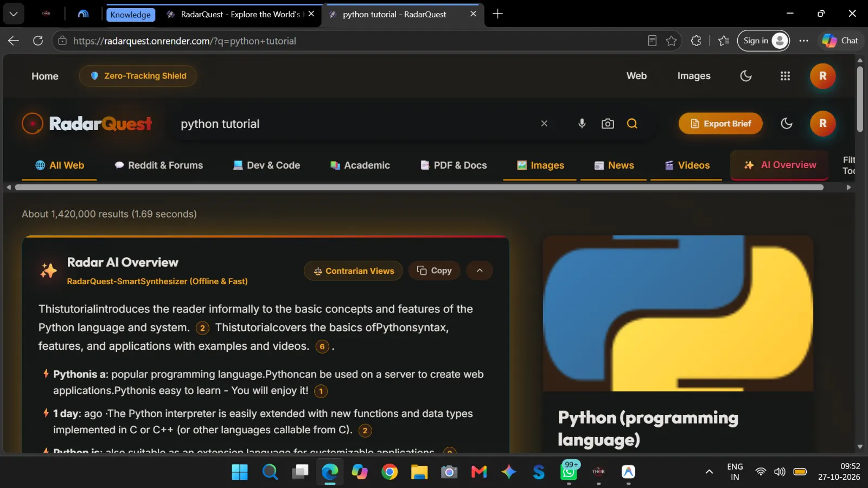868x488 pixels.
Task: Click the horizontal tab-bar scrollbar
Action: [x=419, y=187]
